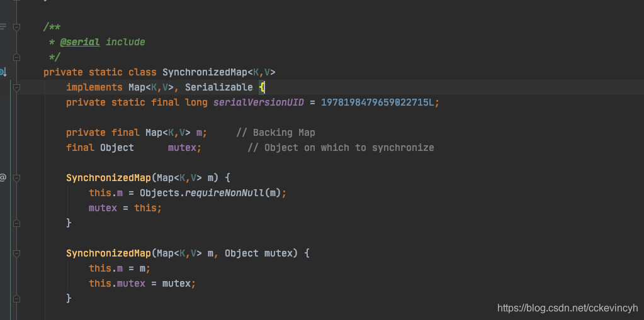
Task: Fold the SynchronizedMap(Map<K,V> m) constructor
Action: click(x=16, y=178)
